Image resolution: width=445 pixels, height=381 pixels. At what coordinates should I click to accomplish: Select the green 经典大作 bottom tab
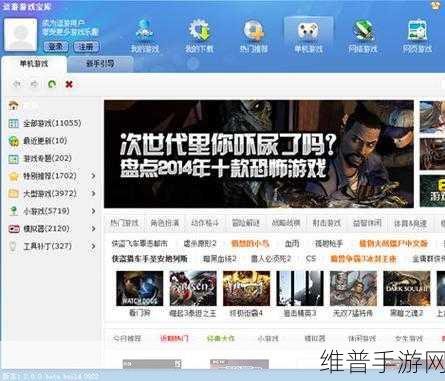(221, 339)
